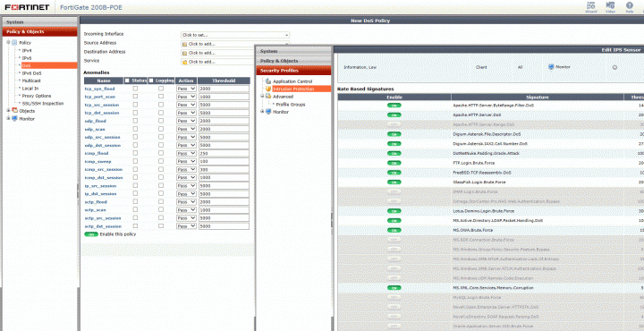Image resolution: width=644 pixels, height=331 pixels.
Task: Select IPv6 DoS under Policy
Action: (x=31, y=73)
